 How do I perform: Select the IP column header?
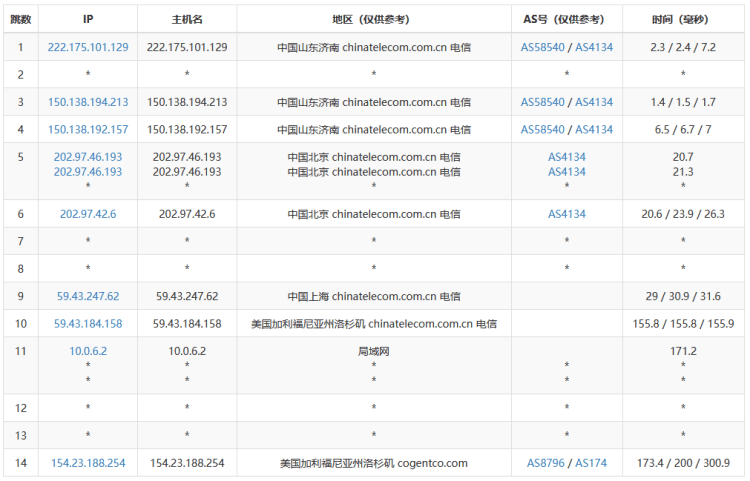[88, 19]
